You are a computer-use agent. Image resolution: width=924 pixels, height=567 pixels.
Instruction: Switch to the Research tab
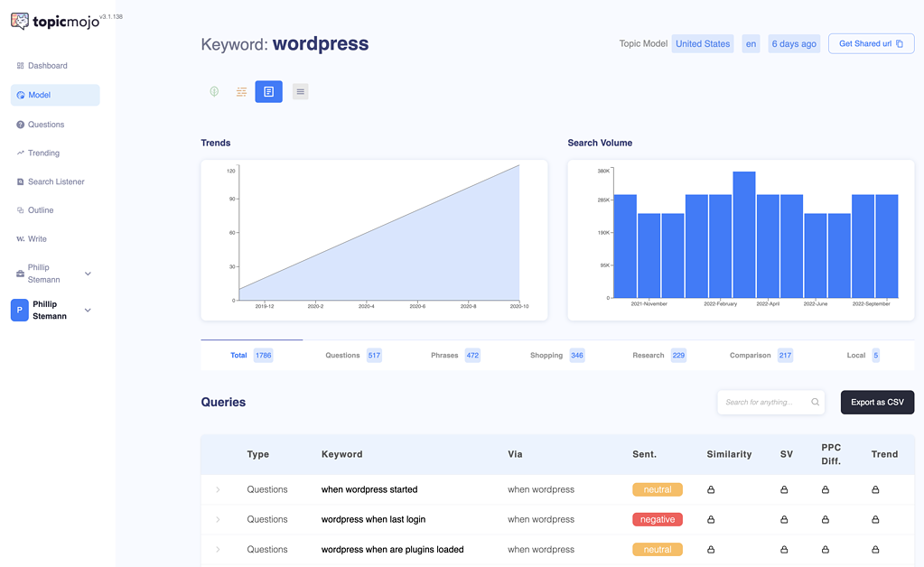659,355
